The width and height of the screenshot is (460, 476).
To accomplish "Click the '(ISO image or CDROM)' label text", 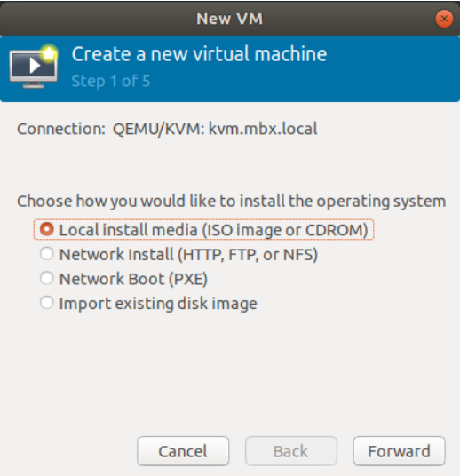I will coord(285,230).
